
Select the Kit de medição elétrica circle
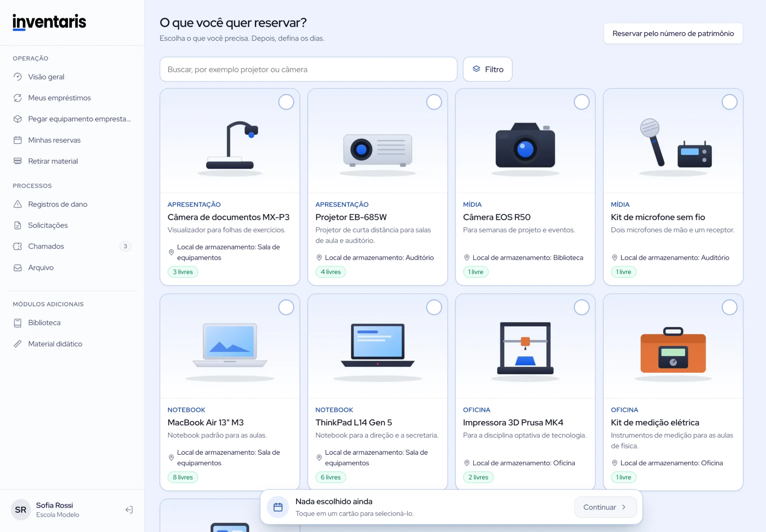tap(730, 307)
